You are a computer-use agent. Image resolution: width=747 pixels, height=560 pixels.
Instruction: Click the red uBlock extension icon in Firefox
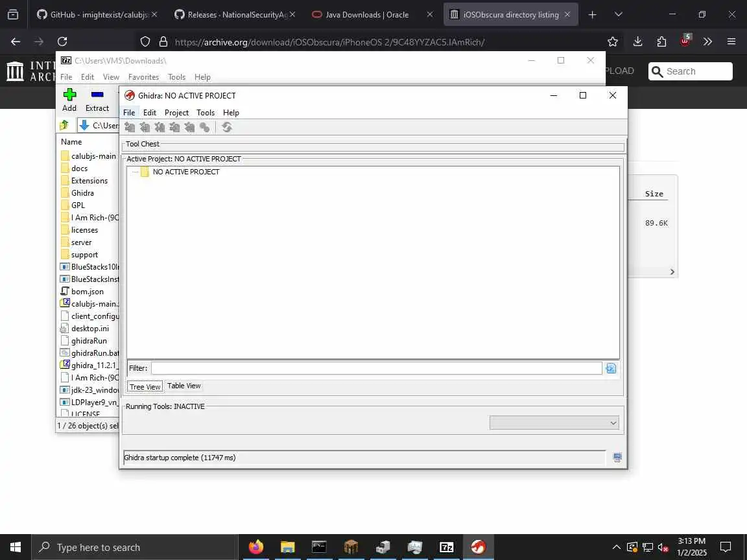tap(685, 41)
